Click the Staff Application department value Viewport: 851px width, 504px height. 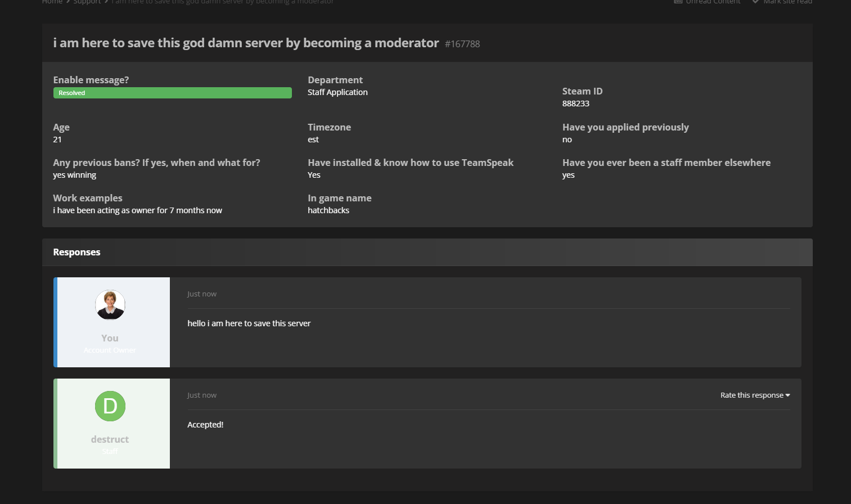[337, 92]
